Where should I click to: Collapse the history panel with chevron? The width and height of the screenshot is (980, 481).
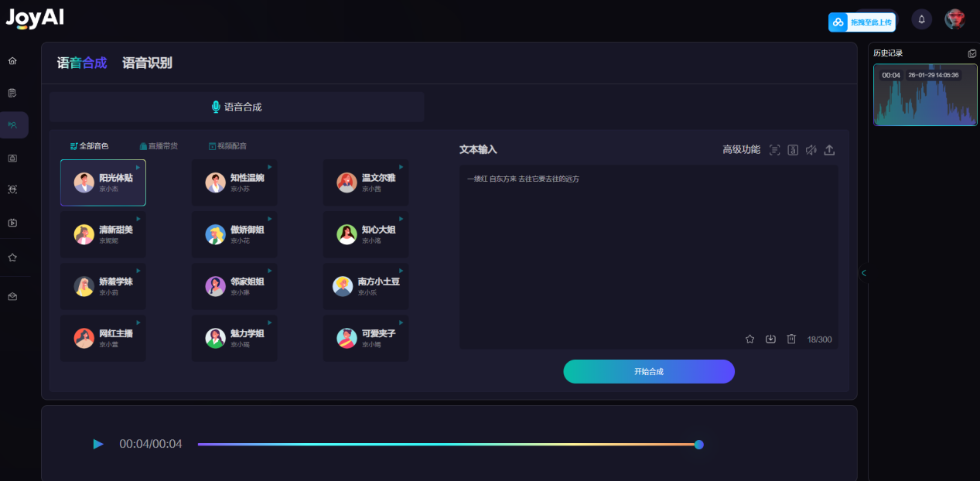pos(864,272)
